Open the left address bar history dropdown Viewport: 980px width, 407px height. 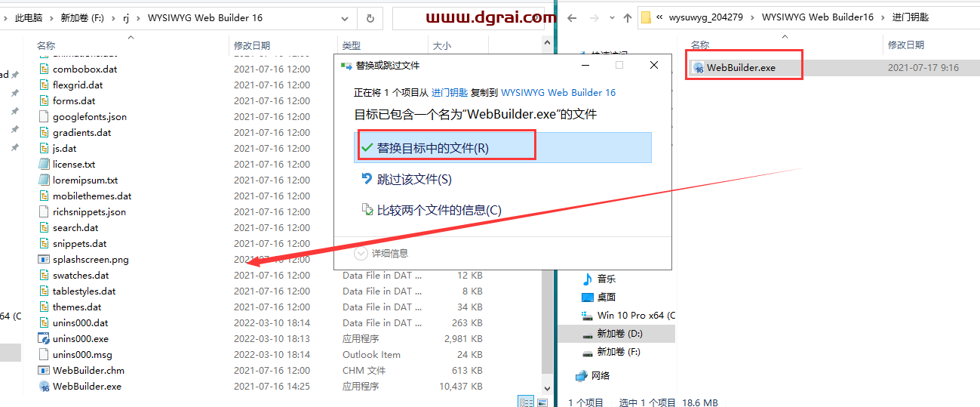tap(345, 18)
